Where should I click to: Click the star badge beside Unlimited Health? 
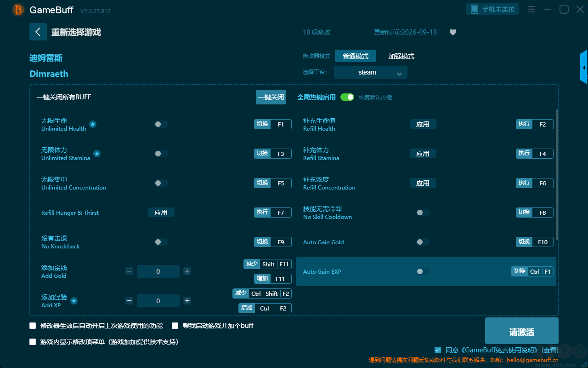[x=93, y=124]
